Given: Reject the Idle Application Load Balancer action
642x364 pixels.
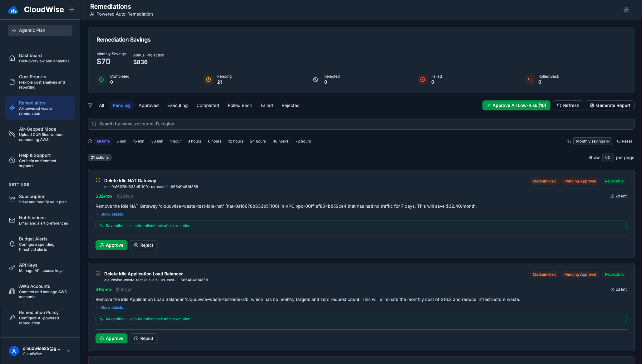Looking at the screenshot, I should point(144,338).
